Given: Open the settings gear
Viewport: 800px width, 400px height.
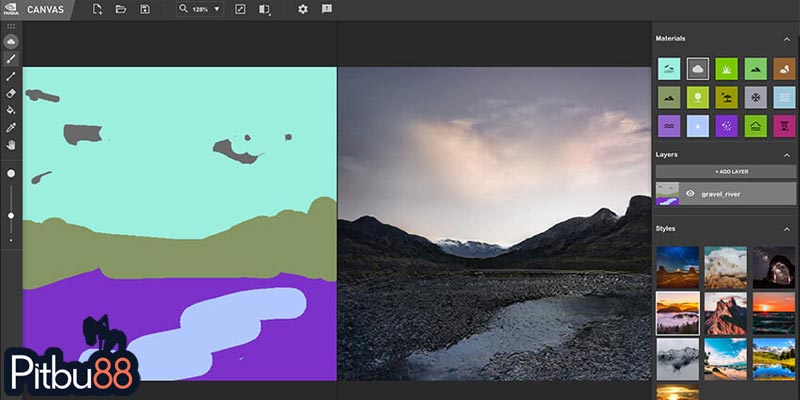Looking at the screenshot, I should [x=303, y=9].
